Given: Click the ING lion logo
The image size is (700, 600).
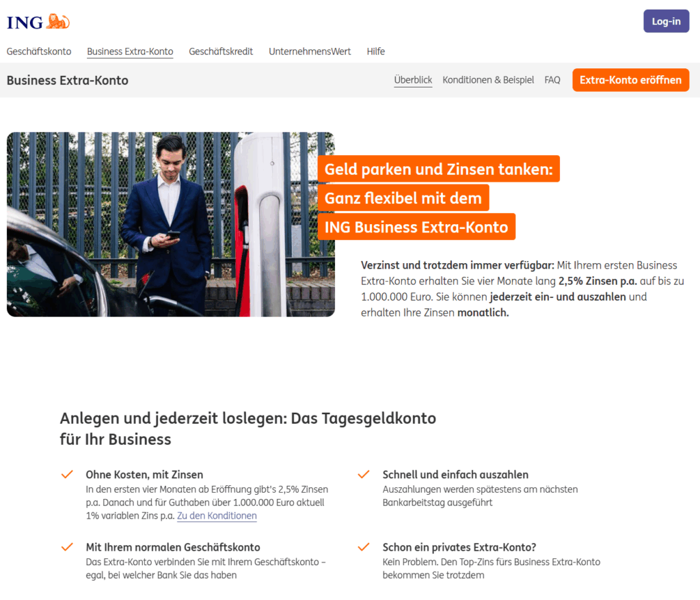Looking at the screenshot, I should [38, 22].
